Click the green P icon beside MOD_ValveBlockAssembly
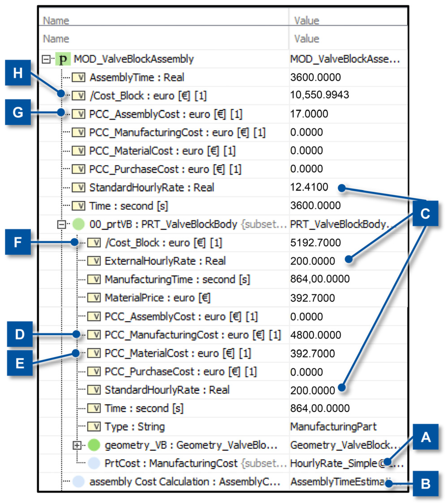Viewport: 448px width, 504px height. 63,59
